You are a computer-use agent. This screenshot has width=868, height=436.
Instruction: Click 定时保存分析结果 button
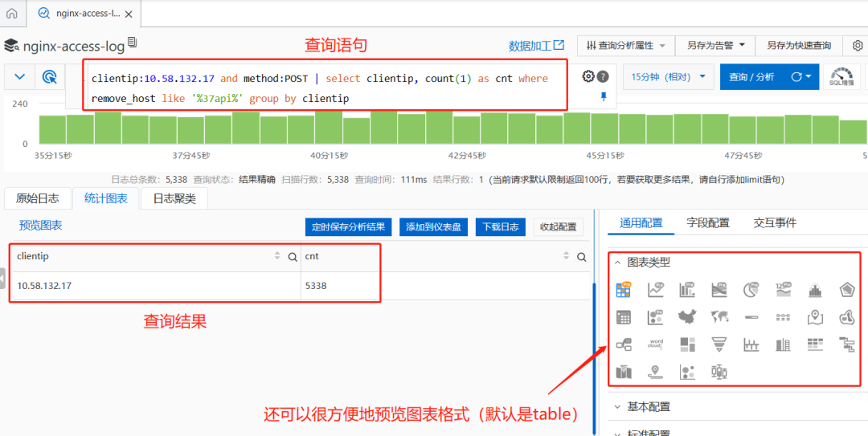(x=348, y=227)
